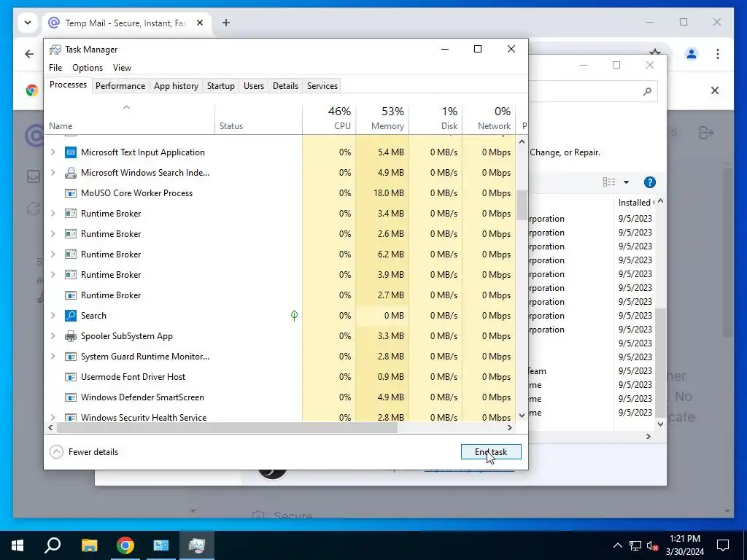Expand the Runtime Broker with 3.4 MB
Viewport: 747px width, 560px height.
coord(53,214)
